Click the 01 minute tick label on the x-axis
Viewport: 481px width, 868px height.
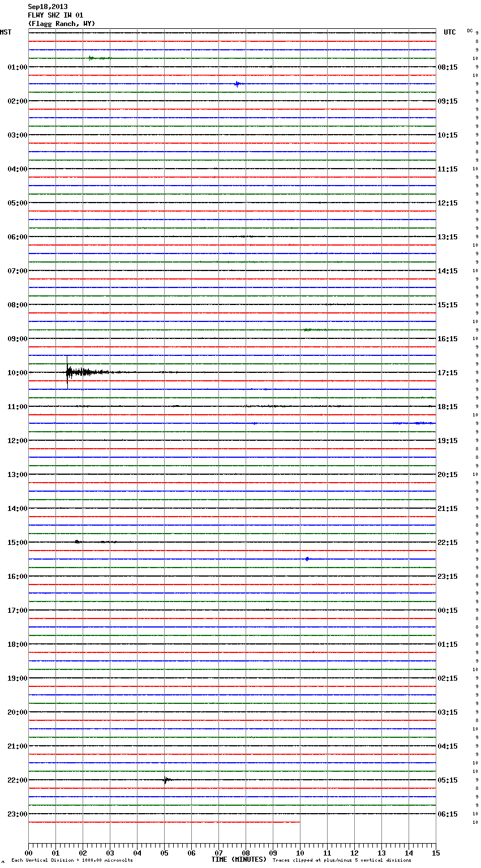55,853
